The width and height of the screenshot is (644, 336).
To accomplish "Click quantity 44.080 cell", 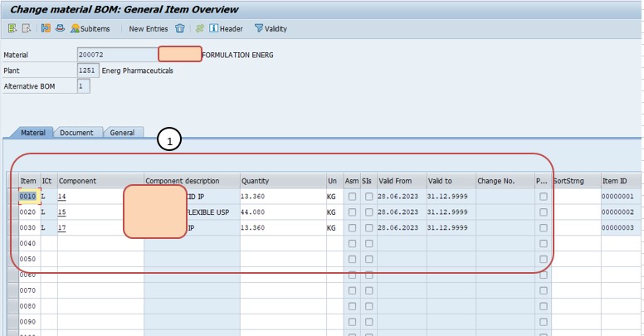I will [x=283, y=212].
